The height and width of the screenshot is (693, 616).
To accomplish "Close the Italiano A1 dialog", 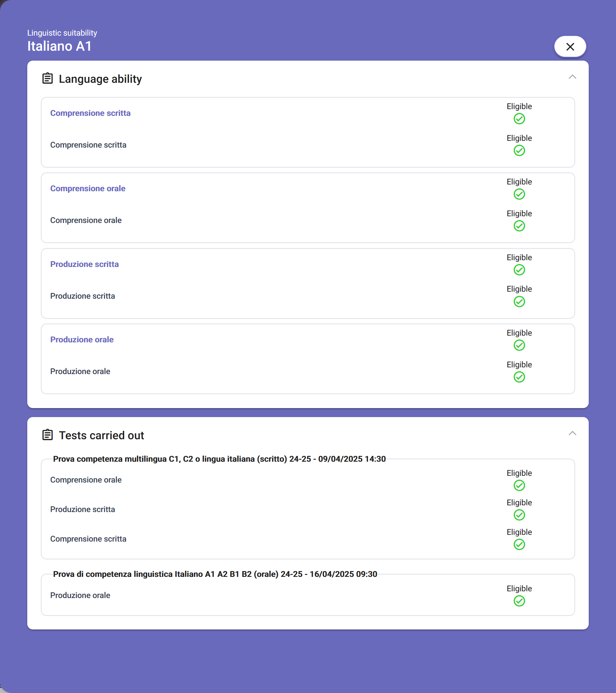I will pyautogui.click(x=570, y=47).
